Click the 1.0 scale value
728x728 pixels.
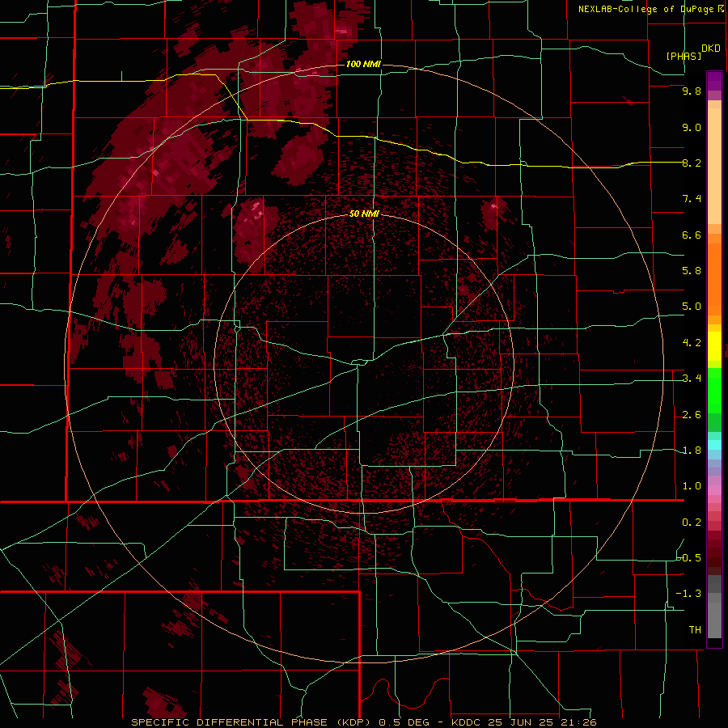(692, 486)
